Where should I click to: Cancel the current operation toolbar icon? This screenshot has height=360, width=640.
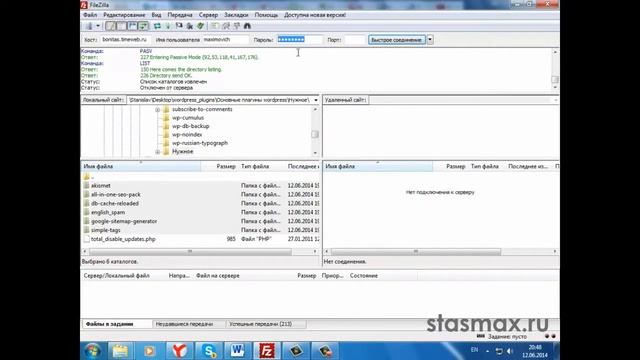point(179,26)
